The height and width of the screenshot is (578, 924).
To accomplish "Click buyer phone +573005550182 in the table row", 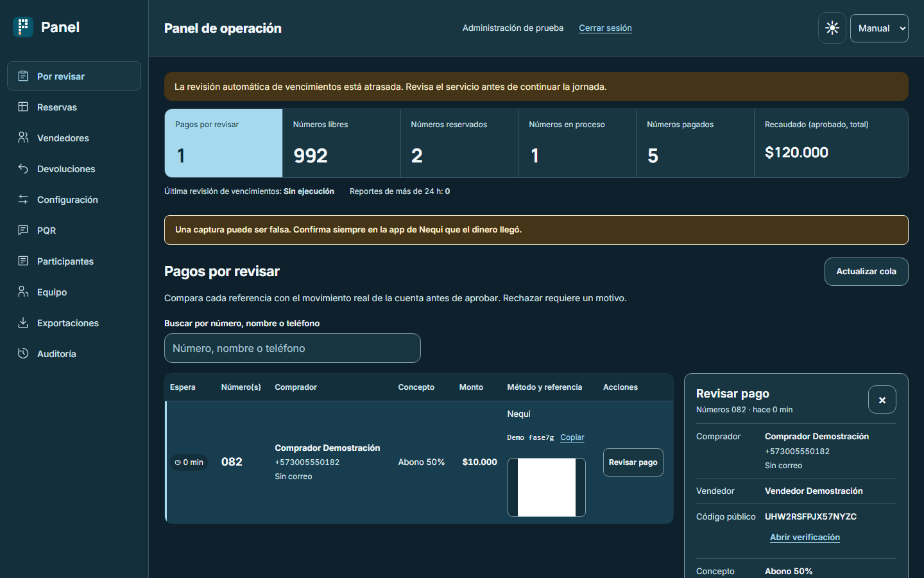I will (307, 462).
